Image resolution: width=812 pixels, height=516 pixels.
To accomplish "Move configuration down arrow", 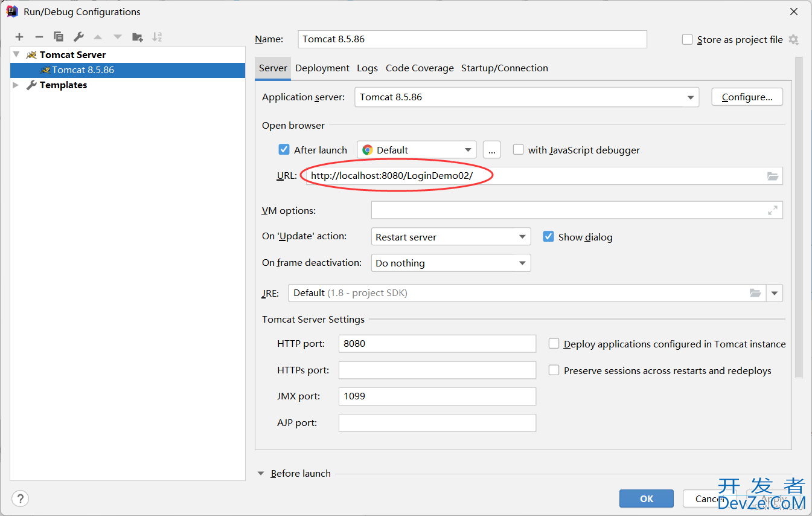I will (118, 37).
